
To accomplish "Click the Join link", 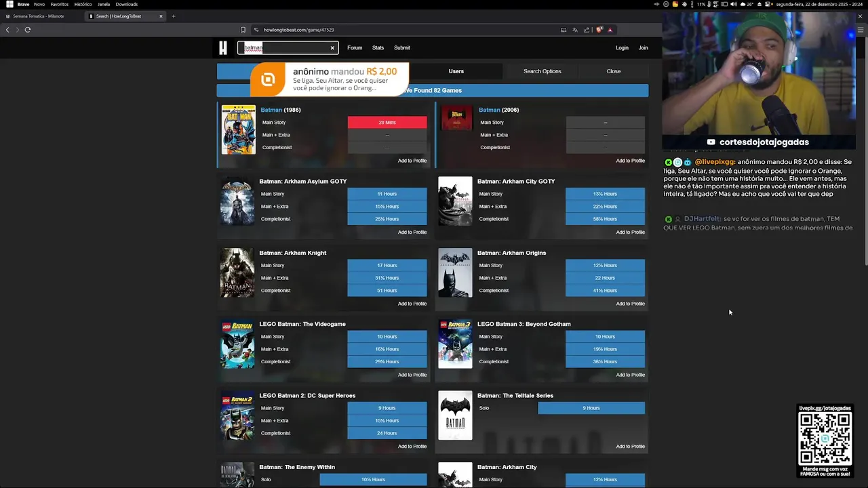I will [x=643, y=47].
